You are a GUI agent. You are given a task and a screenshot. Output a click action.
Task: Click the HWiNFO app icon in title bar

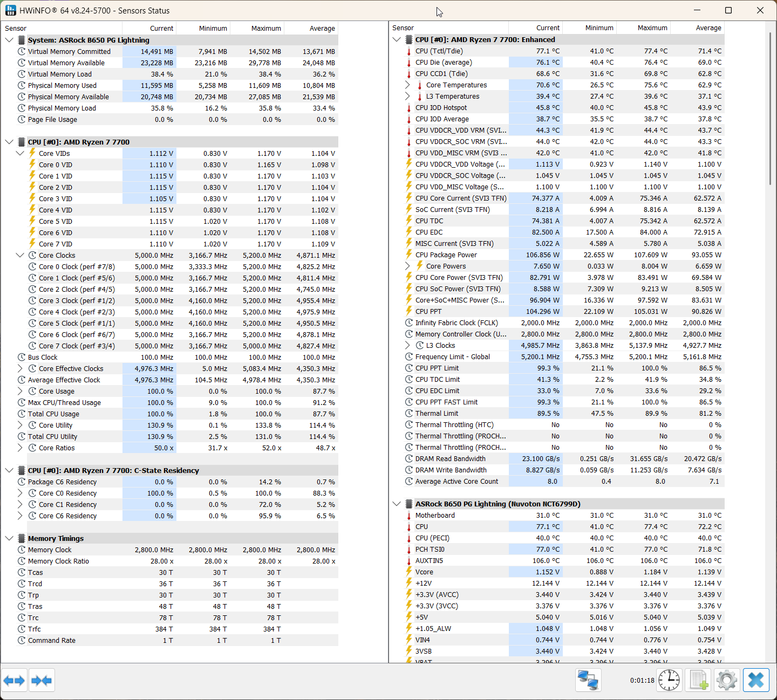[11, 10]
